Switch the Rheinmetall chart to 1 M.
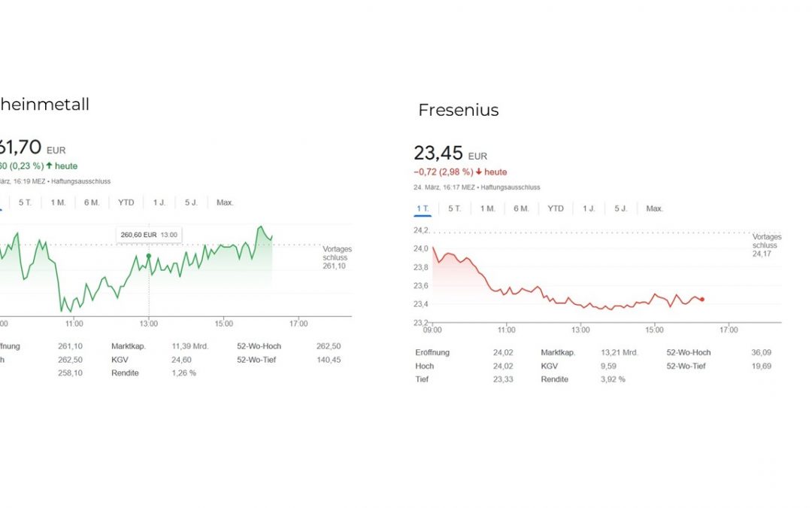812x508 pixels. (x=58, y=202)
